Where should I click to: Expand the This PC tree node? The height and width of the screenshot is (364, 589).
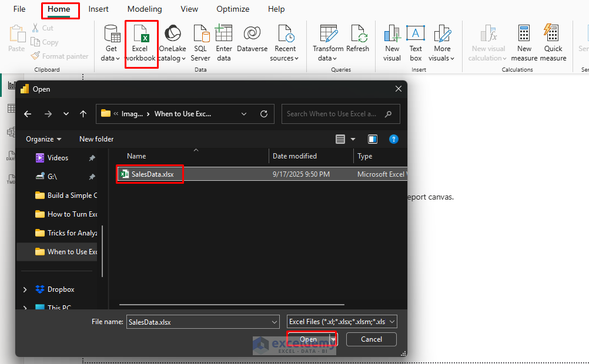point(25,307)
